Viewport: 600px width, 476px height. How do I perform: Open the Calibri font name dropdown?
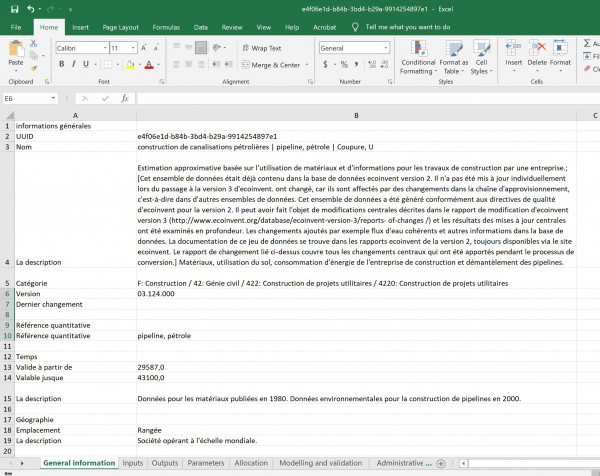[105, 48]
